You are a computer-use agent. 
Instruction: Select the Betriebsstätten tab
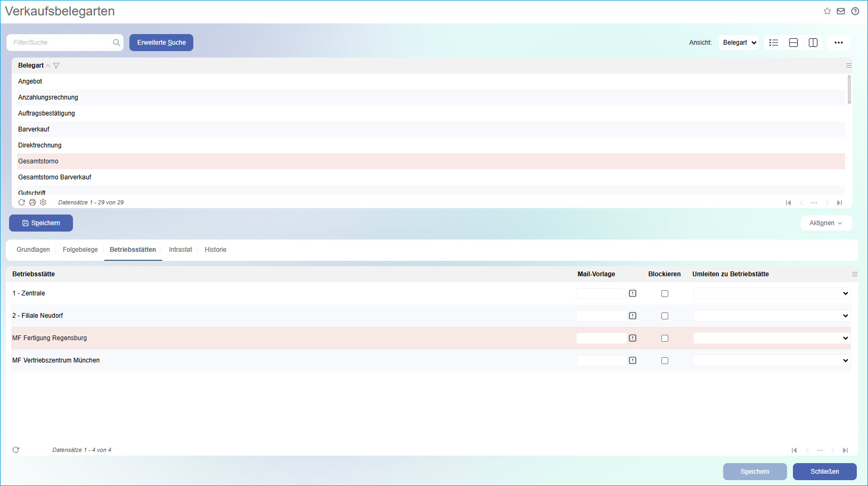point(133,250)
